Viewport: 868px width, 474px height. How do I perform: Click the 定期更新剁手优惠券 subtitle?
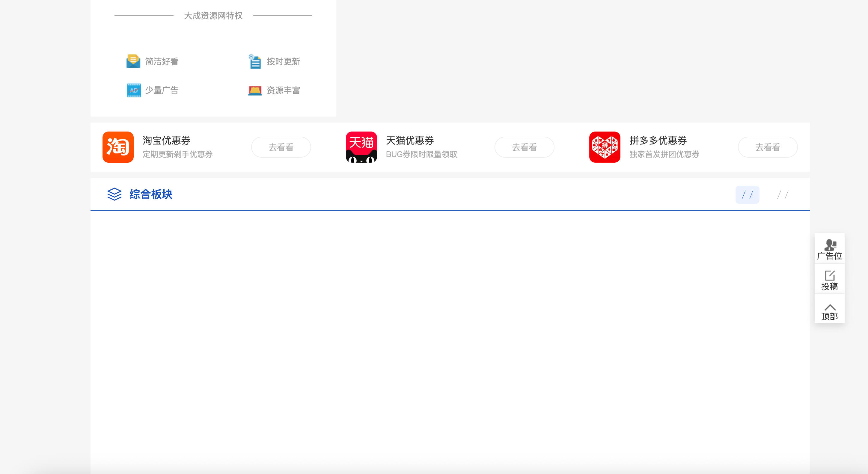pos(177,154)
